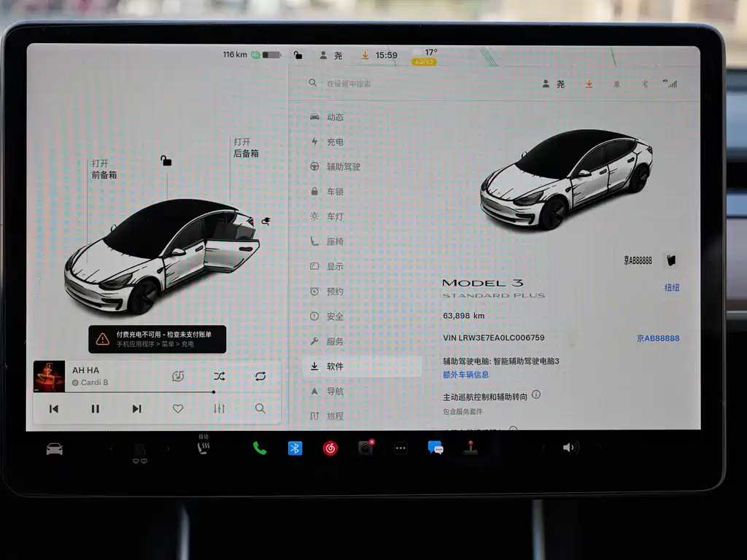
Task: Open 旅程 trips menu
Action: coord(327,416)
